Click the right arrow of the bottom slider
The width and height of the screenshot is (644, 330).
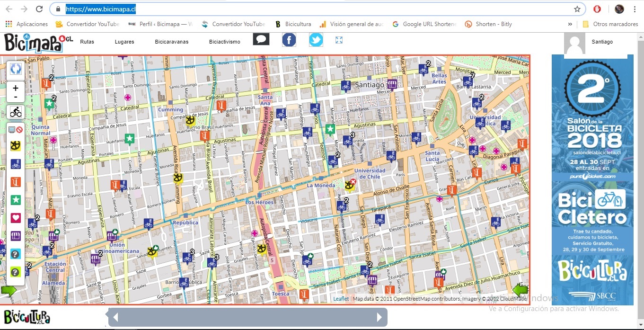[379, 317]
